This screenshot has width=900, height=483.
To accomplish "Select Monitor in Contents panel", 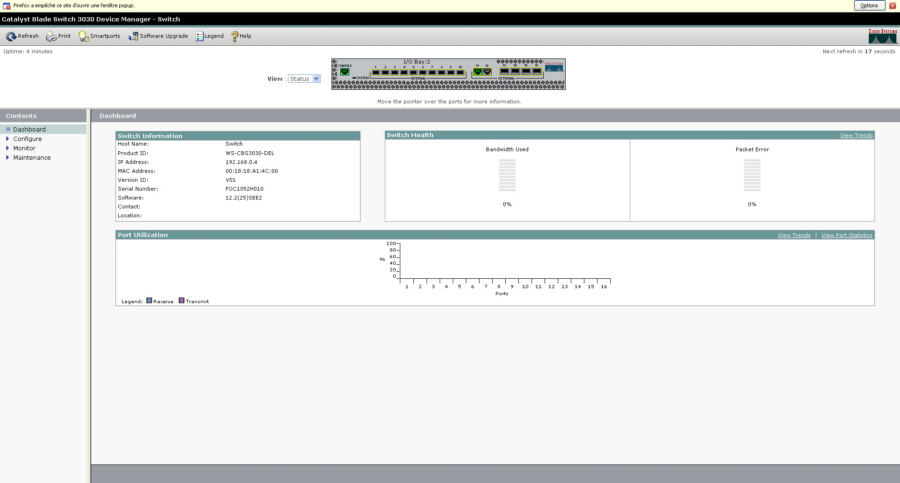I will coord(24,148).
